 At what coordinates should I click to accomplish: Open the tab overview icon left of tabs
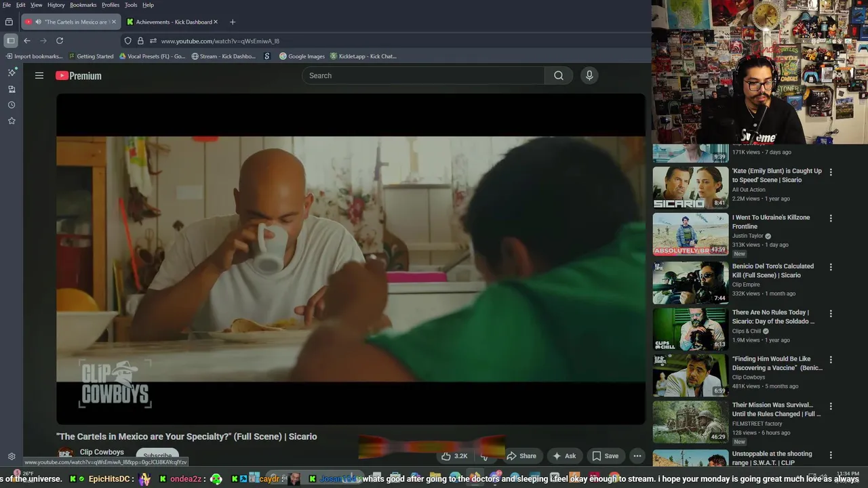pyautogui.click(x=9, y=22)
